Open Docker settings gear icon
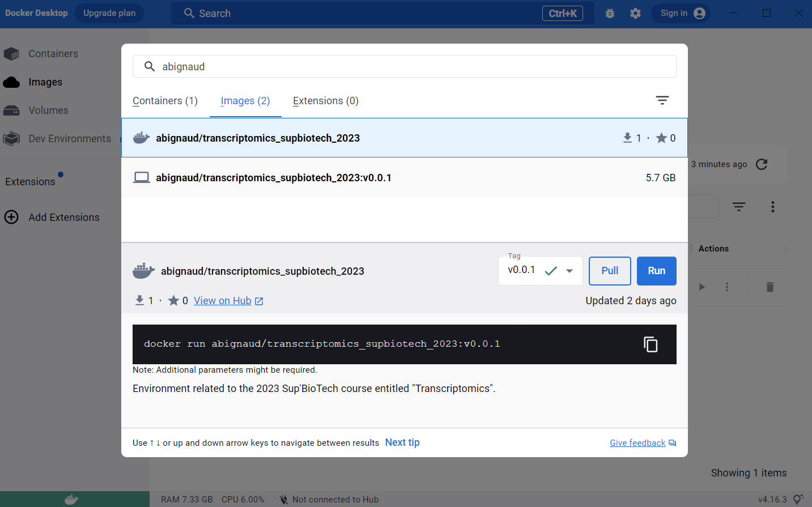 635,14
